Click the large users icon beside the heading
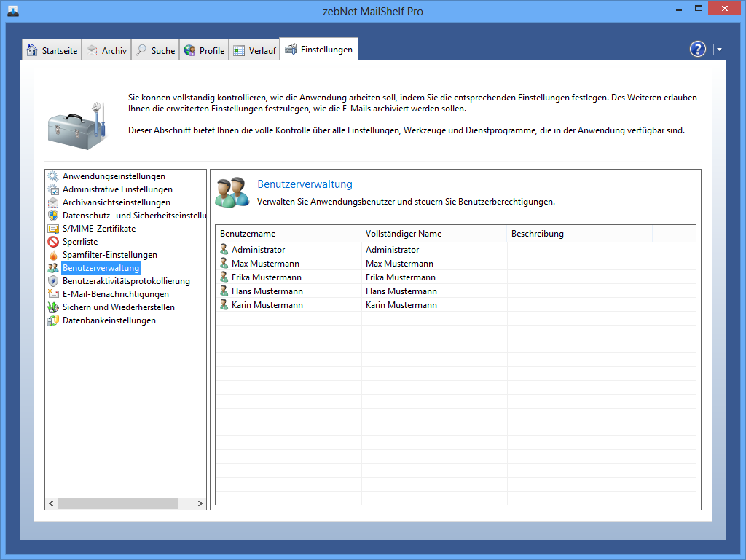This screenshot has width=746, height=560. [x=232, y=192]
